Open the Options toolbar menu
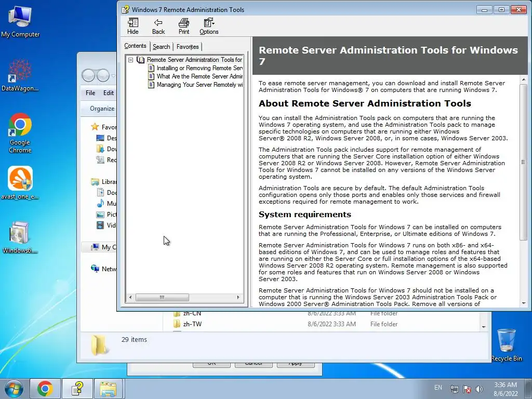532x399 pixels. coord(209,26)
